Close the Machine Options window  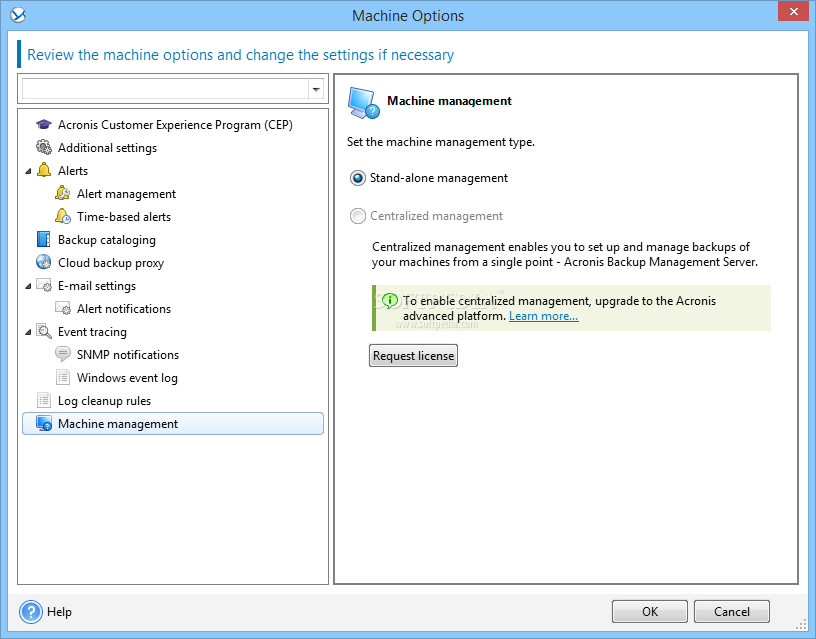(793, 11)
